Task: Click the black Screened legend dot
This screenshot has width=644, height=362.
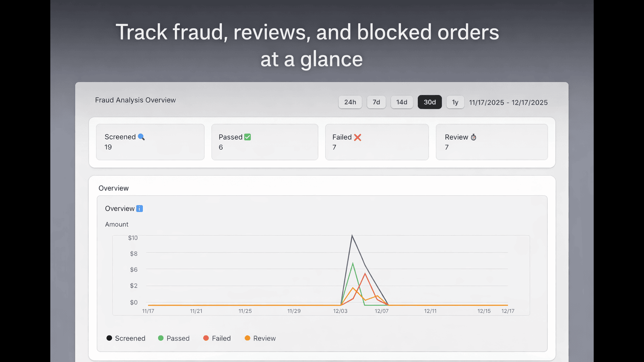Action: point(109,338)
